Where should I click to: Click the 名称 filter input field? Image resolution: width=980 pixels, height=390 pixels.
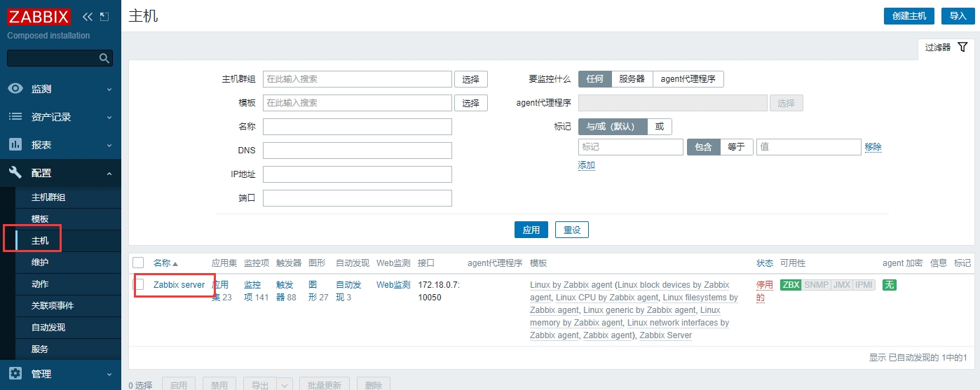[x=357, y=127]
